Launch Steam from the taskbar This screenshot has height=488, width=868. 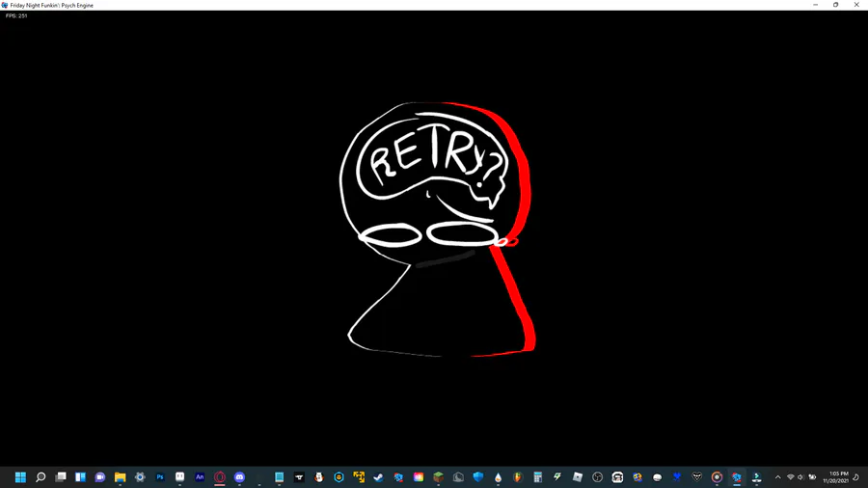(x=379, y=477)
